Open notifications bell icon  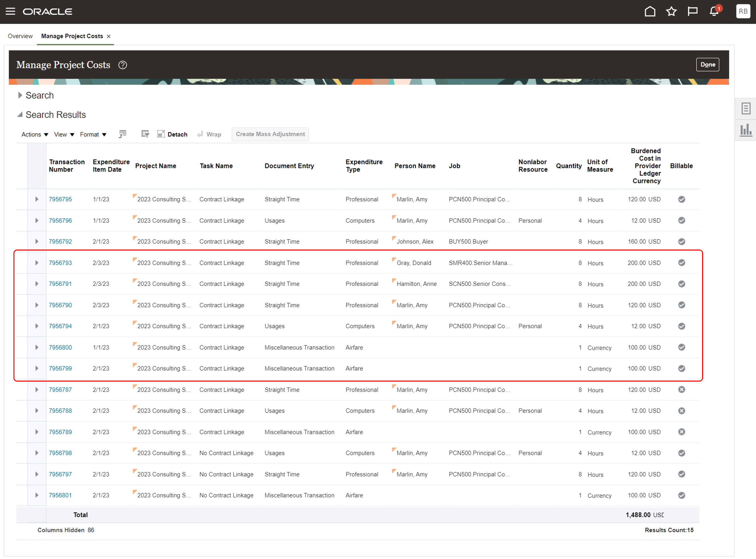[x=714, y=12]
